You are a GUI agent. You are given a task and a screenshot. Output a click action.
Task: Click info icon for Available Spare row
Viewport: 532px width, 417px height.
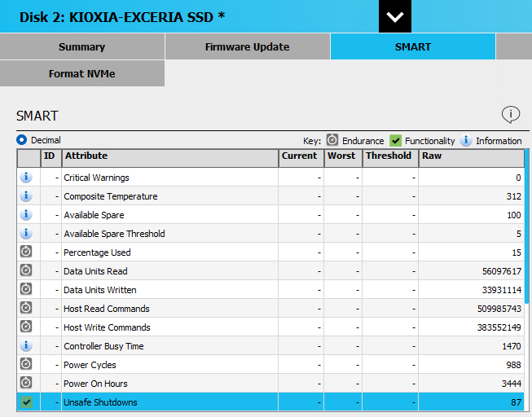26,214
